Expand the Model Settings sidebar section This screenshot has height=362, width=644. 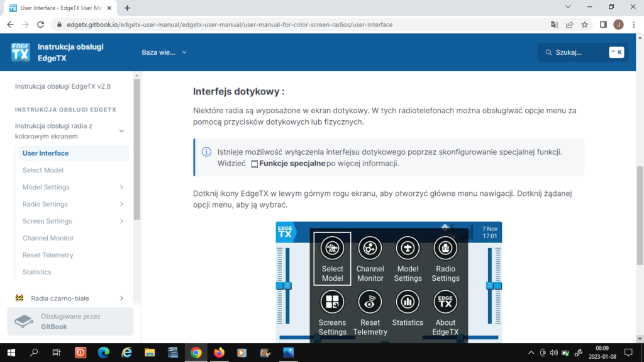point(121,187)
